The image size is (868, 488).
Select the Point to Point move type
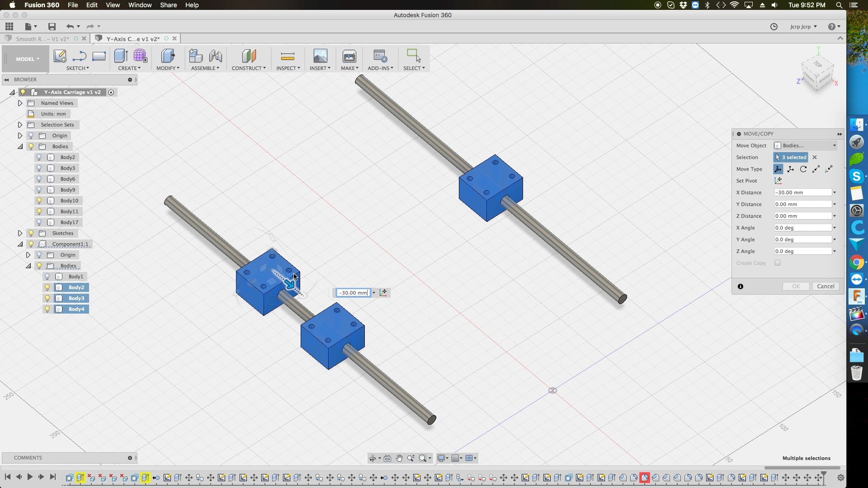pos(816,169)
